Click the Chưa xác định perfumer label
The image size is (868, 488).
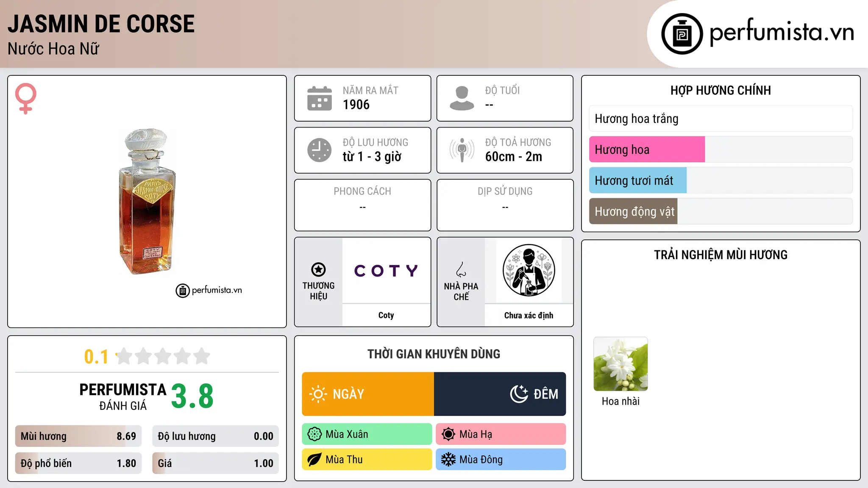529,316
